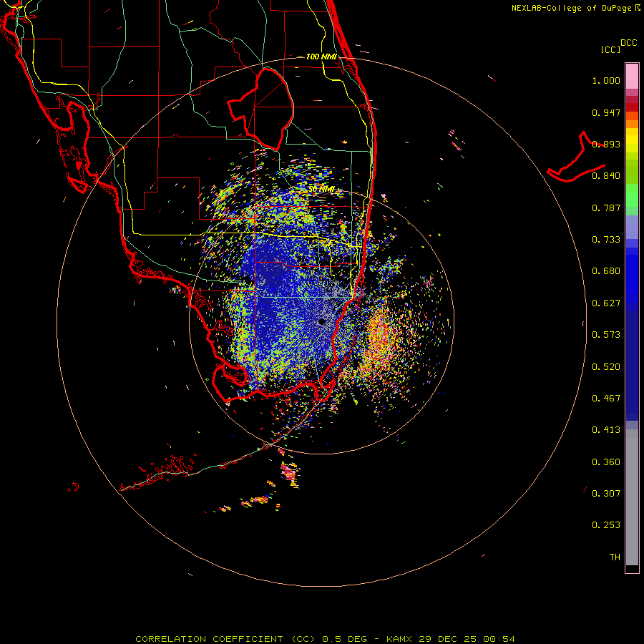Screen dimensions: 644x644
Task: Select the 0.947 scale value
Action: (606, 112)
